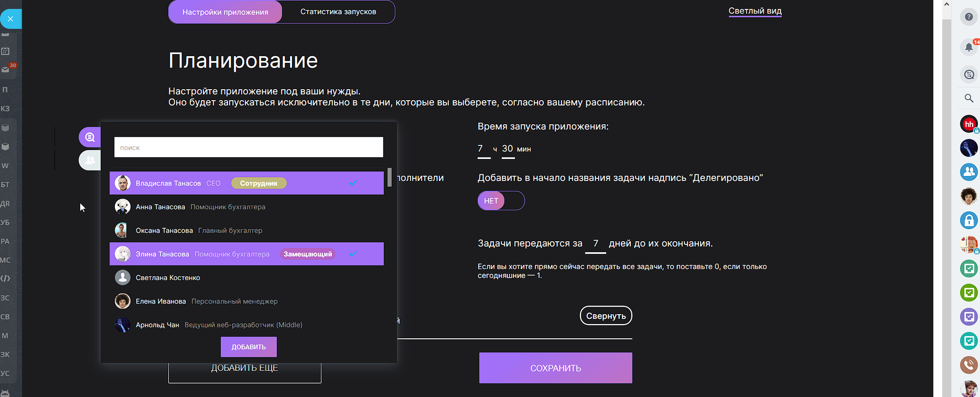980x397 pixels.
Task: Open mail icon with 30 badge
Action: (6, 69)
